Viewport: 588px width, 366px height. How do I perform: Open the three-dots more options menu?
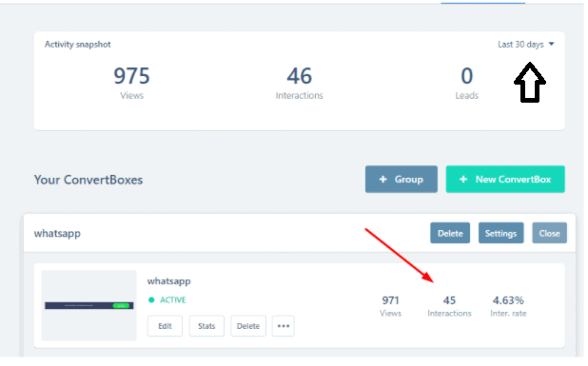tap(284, 326)
